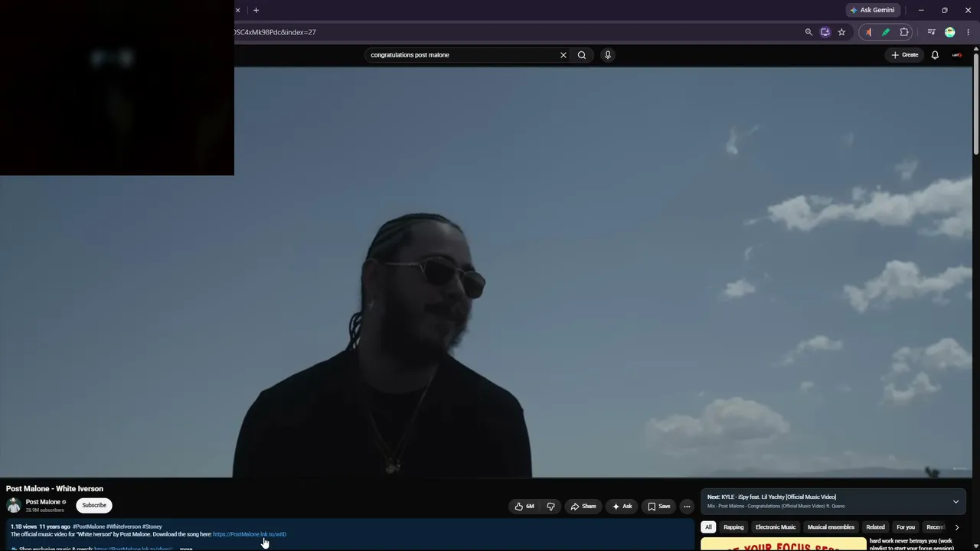Click the 'Next: KYLE - iSpy' playlist title
980x551 pixels.
click(772, 497)
